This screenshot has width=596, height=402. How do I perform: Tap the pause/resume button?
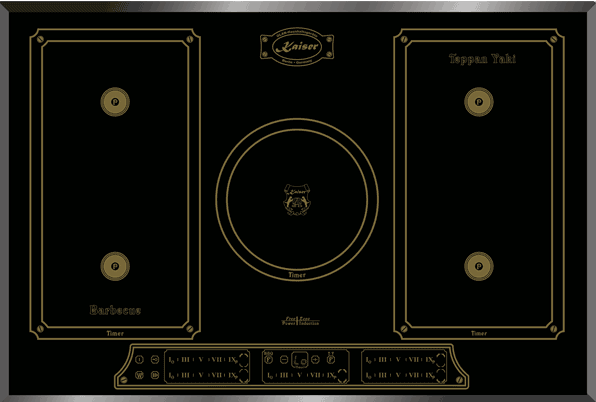click(x=155, y=375)
